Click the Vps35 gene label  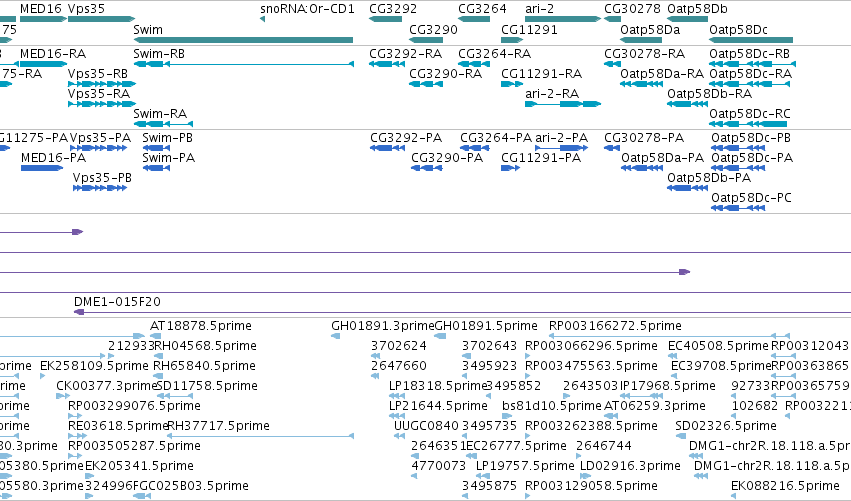pyautogui.click(x=86, y=9)
